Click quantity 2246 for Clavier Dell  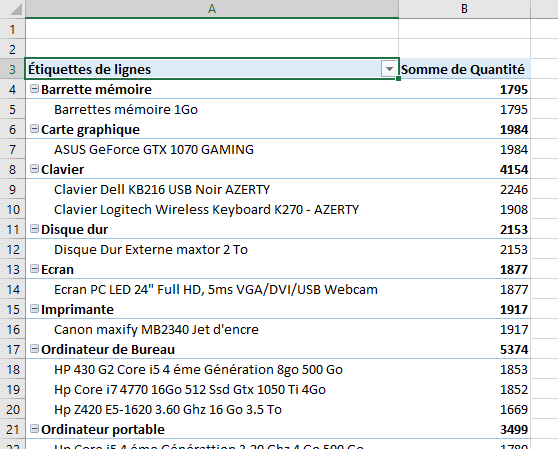pos(514,189)
